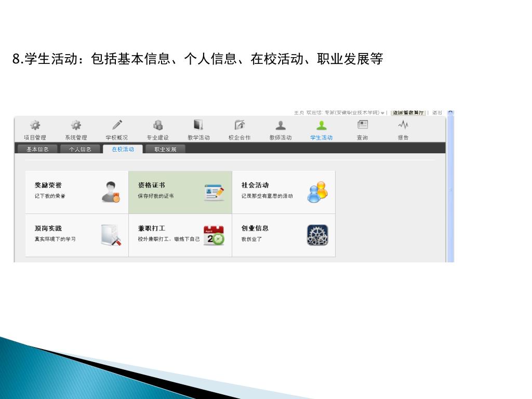
Task: Open the 教师活动 person icon
Action: 281,125
